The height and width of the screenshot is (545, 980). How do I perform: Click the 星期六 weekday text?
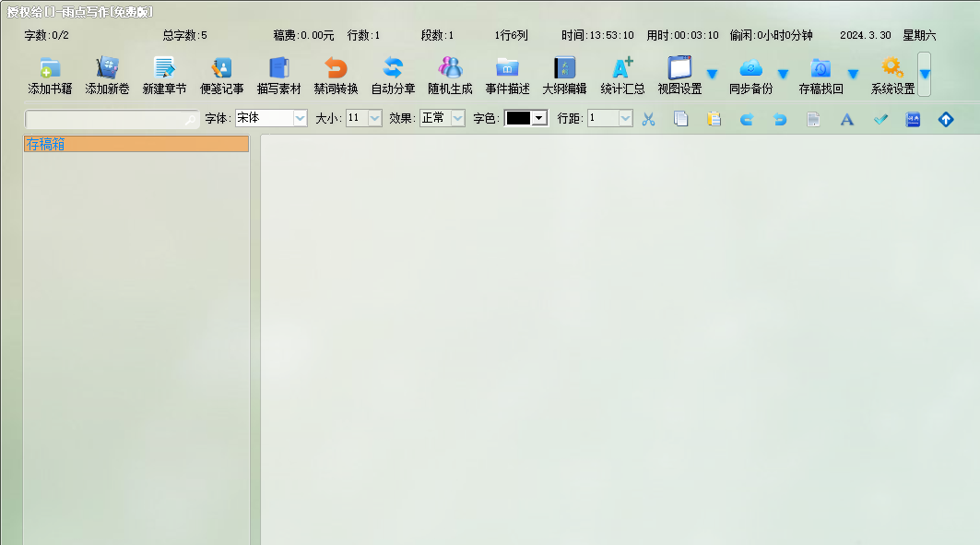click(919, 36)
